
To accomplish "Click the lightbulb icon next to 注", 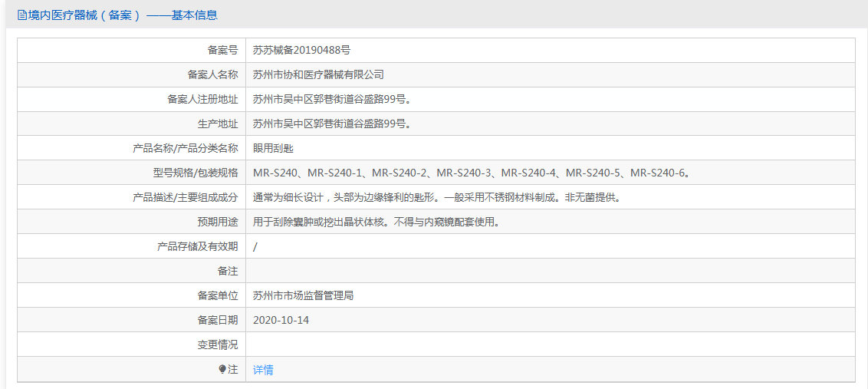I will click(222, 369).
